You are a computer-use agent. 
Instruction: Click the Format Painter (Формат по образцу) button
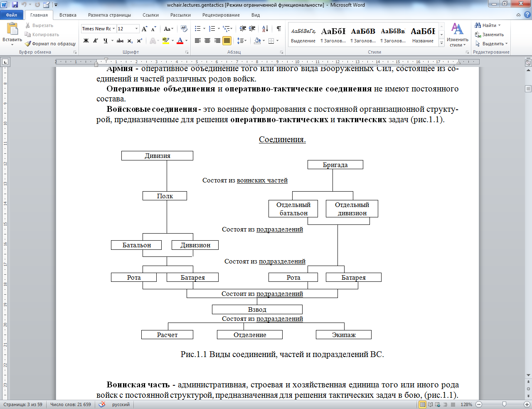(50, 44)
